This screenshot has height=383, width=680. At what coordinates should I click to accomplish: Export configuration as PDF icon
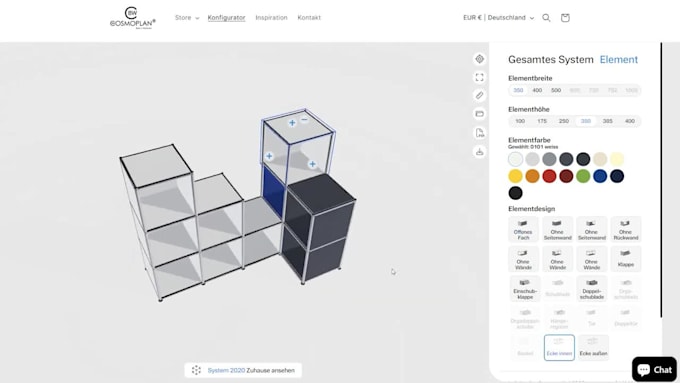click(x=479, y=133)
